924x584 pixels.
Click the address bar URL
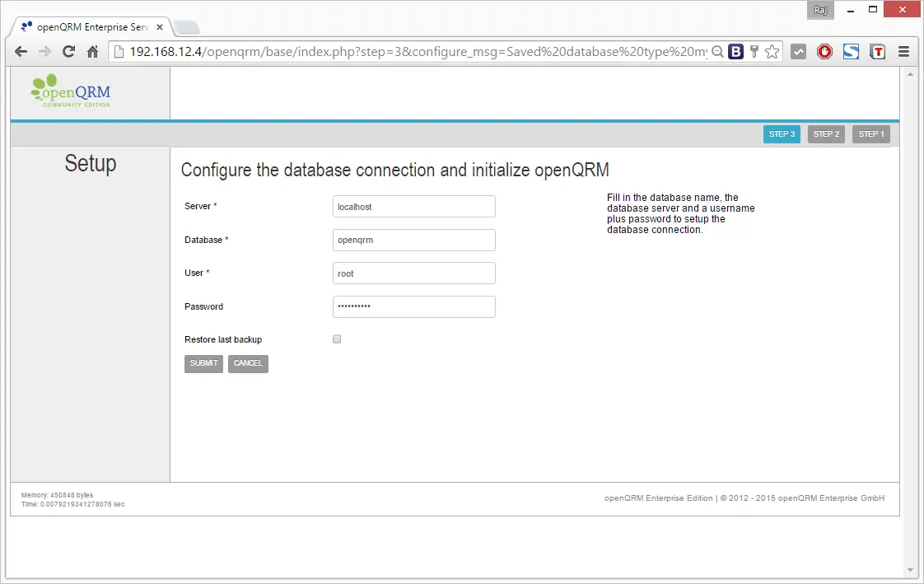pos(418,52)
